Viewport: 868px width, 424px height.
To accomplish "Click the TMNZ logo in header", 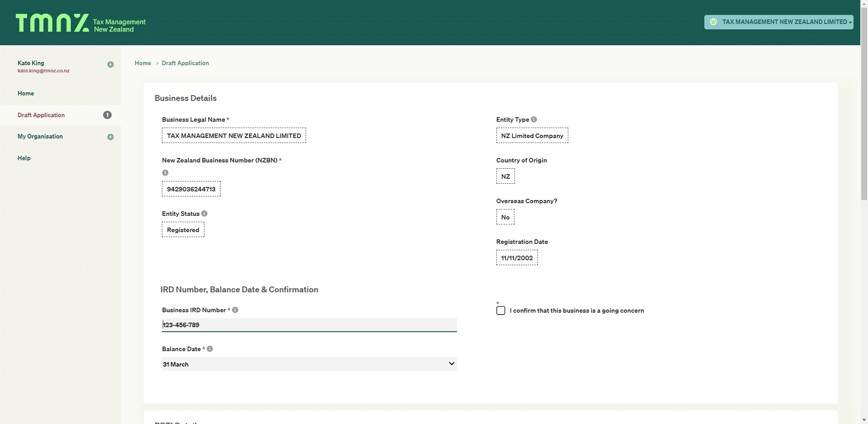I will [80, 23].
